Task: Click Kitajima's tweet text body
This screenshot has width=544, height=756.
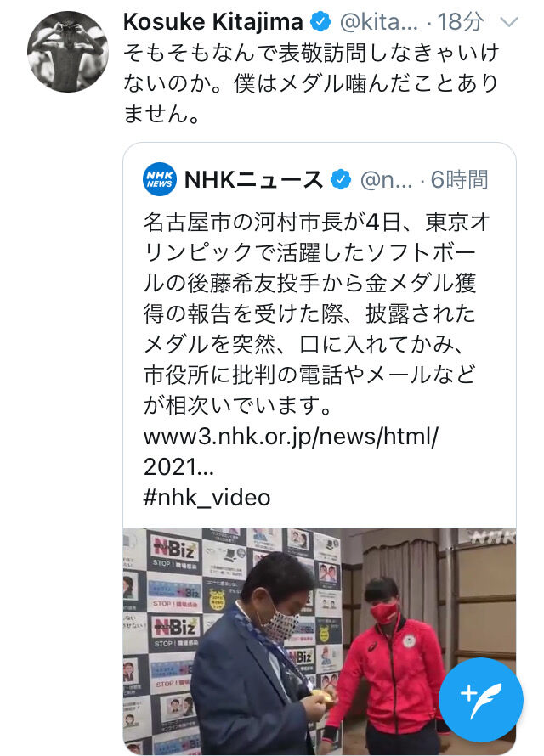Action: tap(311, 83)
